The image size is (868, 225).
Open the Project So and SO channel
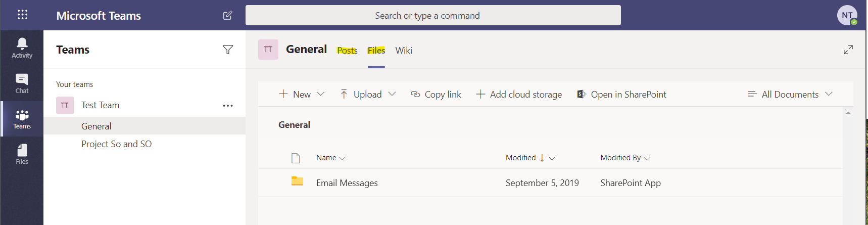pos(144,144)
